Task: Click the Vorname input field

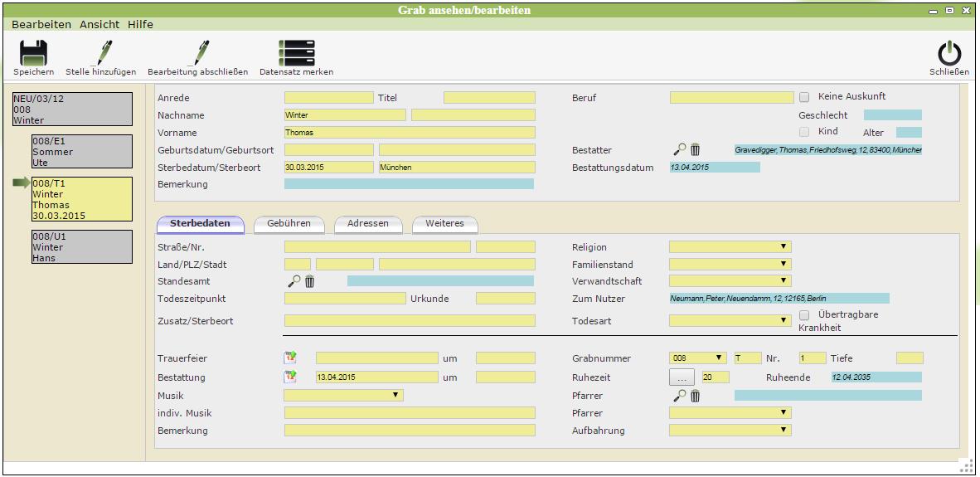Action: click(x=410, y=133)
